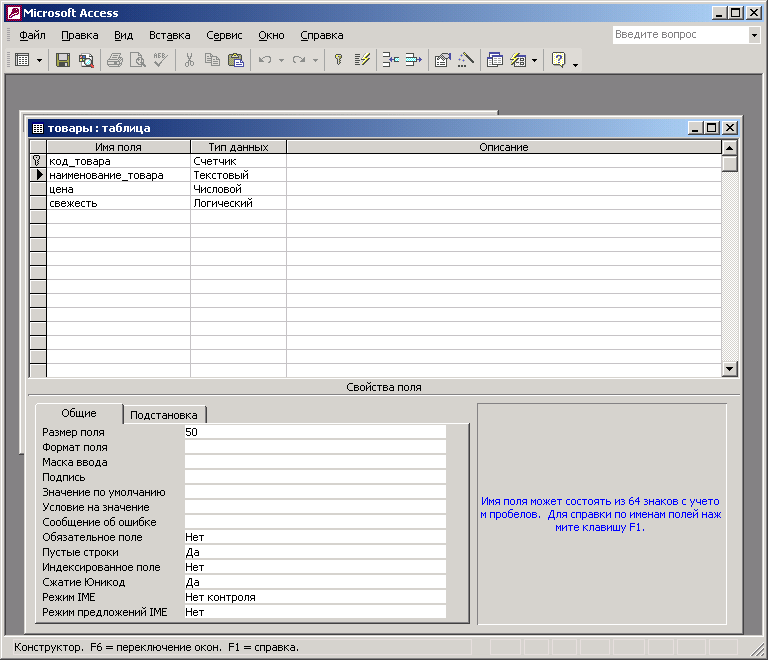768x660 pixels.
Task: Click the 'Введите вопрос' help box
Action: pos(681,35)
